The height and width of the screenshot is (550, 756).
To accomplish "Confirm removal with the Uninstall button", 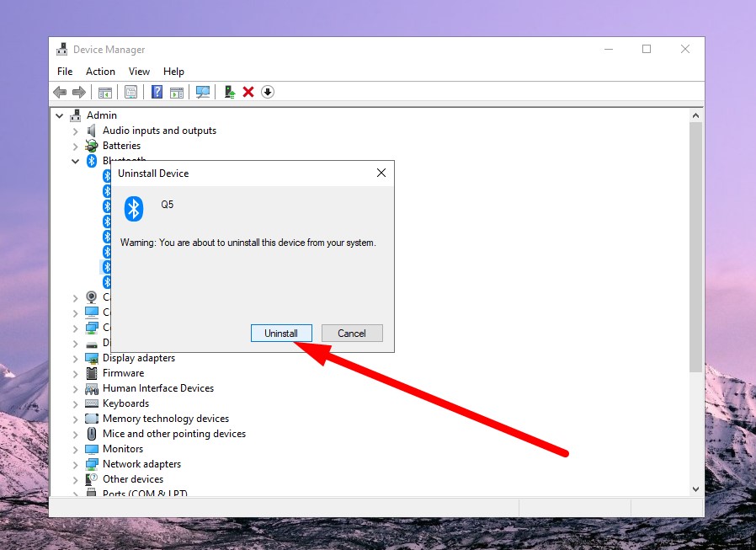I will coord(281,333).
